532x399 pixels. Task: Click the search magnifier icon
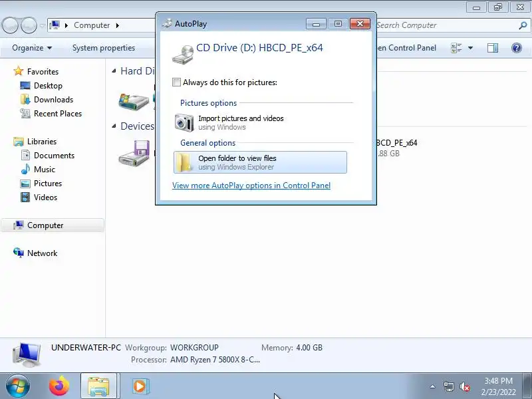[523, 25]
